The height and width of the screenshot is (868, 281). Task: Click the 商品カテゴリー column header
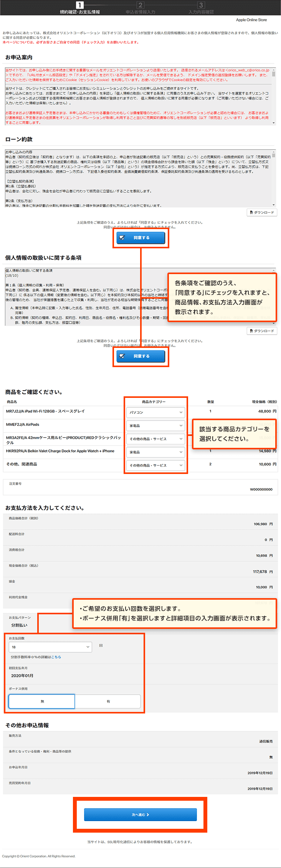point(154,402)
